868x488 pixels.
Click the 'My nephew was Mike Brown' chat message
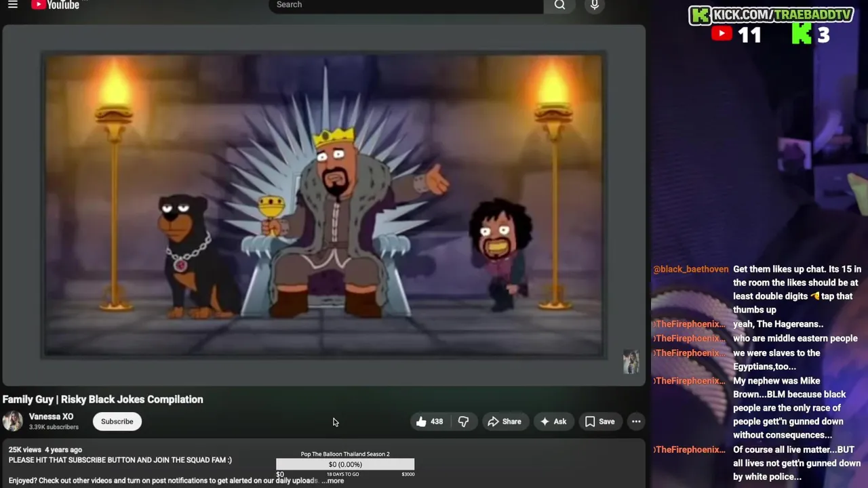pos(789,408)
